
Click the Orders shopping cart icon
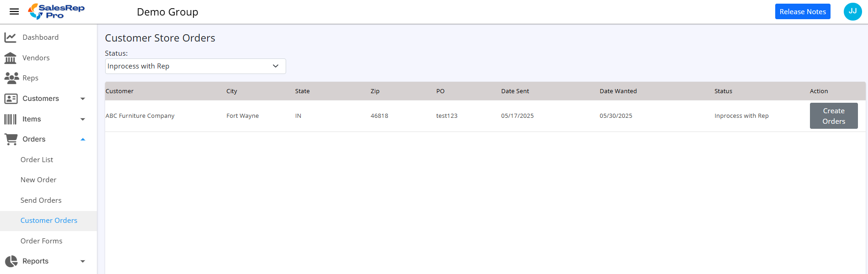pos(11,139)
